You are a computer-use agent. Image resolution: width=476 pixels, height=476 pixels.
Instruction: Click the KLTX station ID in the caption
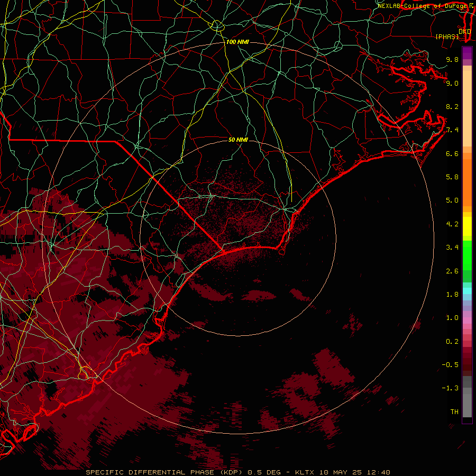[x=305, y=472]
